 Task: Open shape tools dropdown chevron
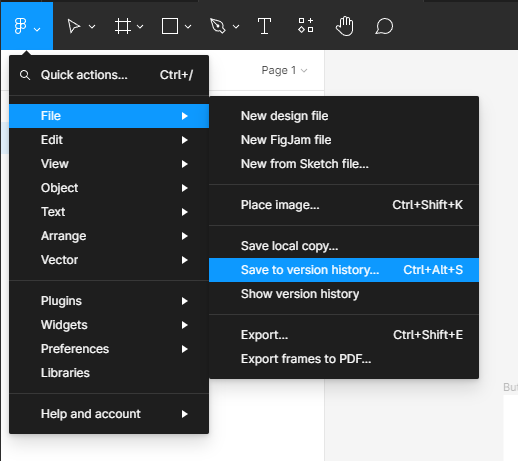pyautogui.click(x=188, y=27)
